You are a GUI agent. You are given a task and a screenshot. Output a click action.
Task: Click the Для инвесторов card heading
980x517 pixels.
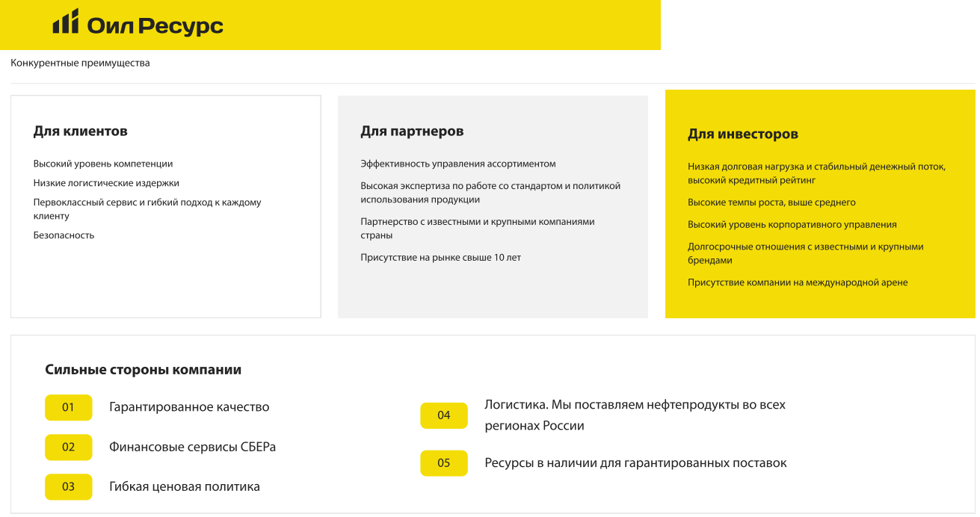742,134
